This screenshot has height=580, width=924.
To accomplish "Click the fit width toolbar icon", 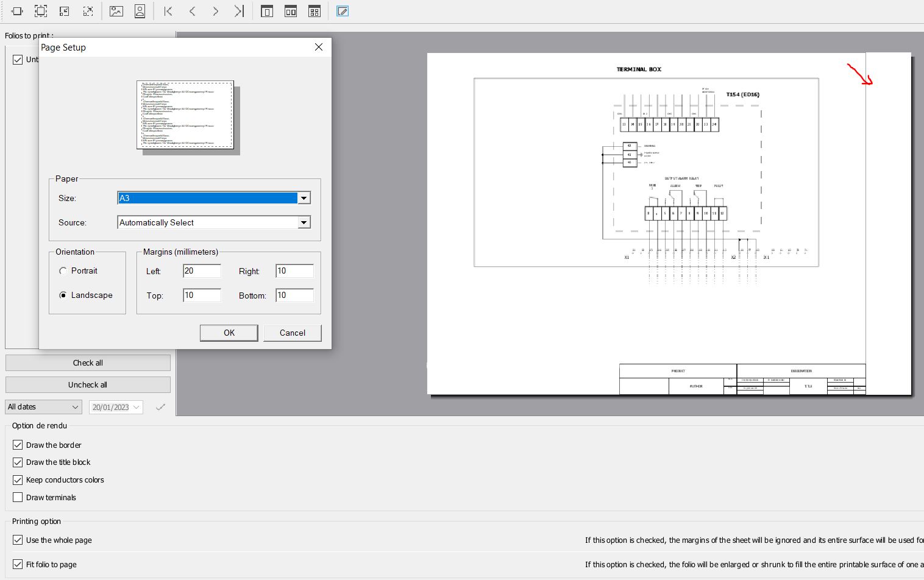I will click(x=17, y=11).
